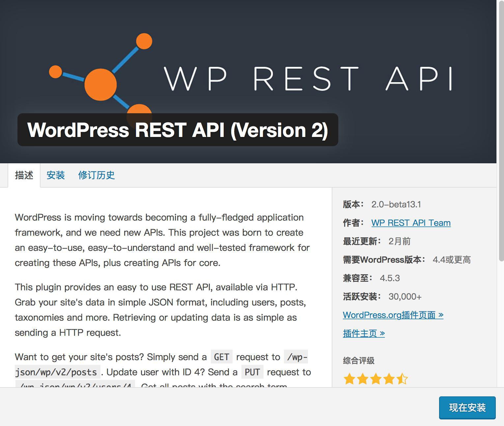
Task: Click the PUT code snippet
Action: 252,372
